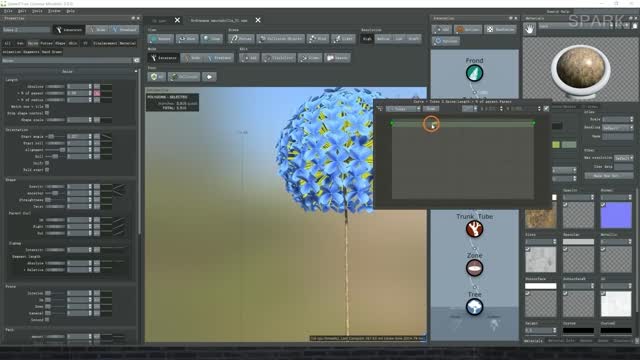Select Freehand mode in main toolbar
The image size is (640, 360).
tap(219, 58)
